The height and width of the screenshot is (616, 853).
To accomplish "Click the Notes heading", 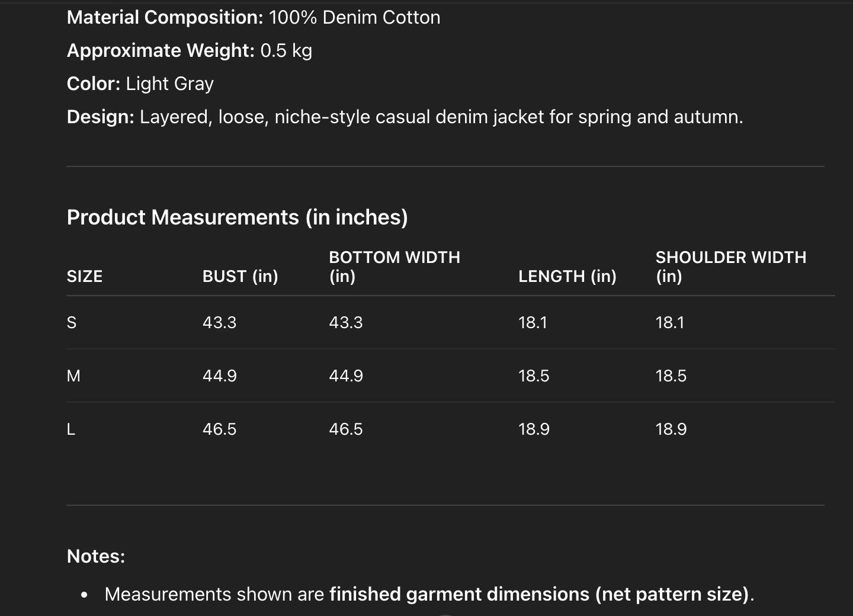I will (96, 557).
